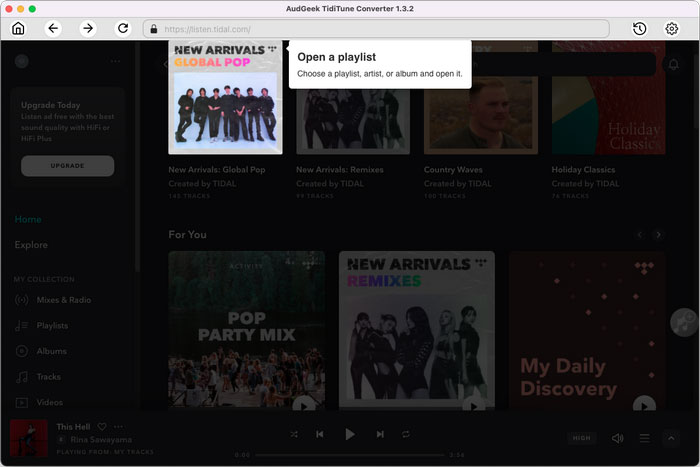Open the New Arrivals: Remixes playlist title link
This screenshot has width=700, height=467.
pos(339,170)
